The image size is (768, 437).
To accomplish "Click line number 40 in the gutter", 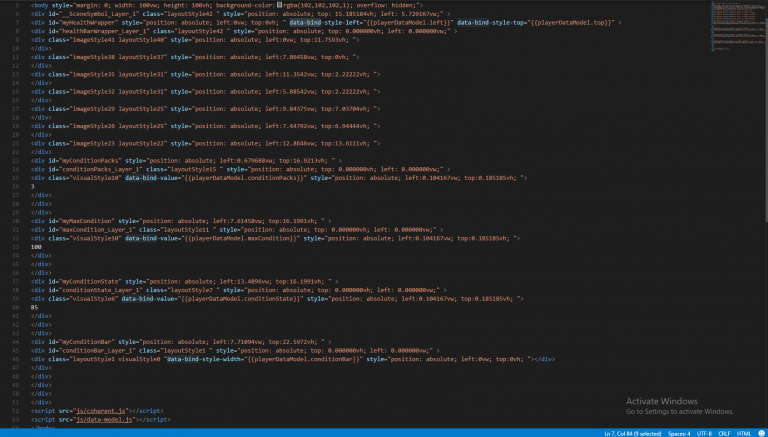I will pyautogui.click(x=18, y=306).
